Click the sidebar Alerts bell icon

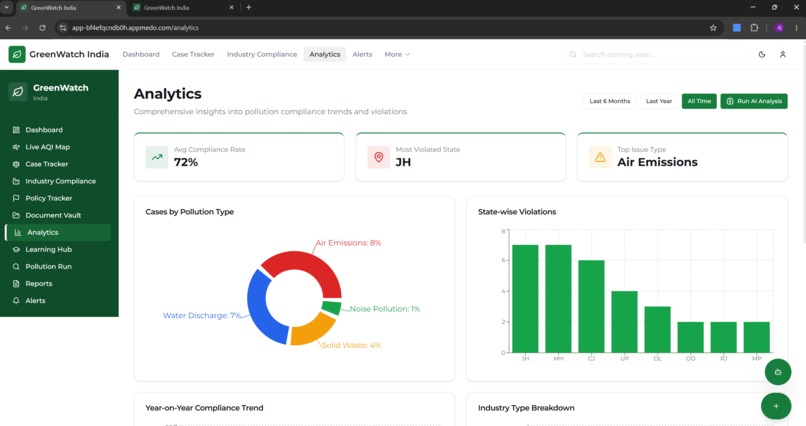16,300
